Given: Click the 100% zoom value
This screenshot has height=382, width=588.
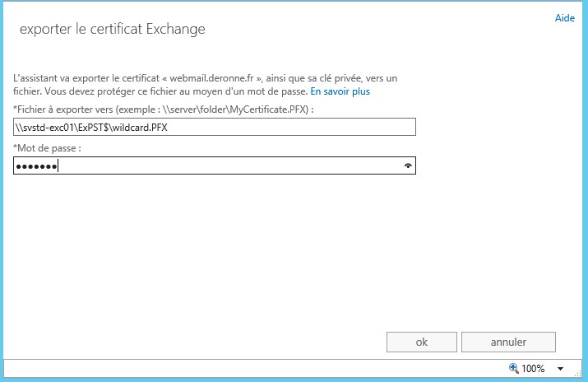Looking at the screenshot, I should point(533,369).
